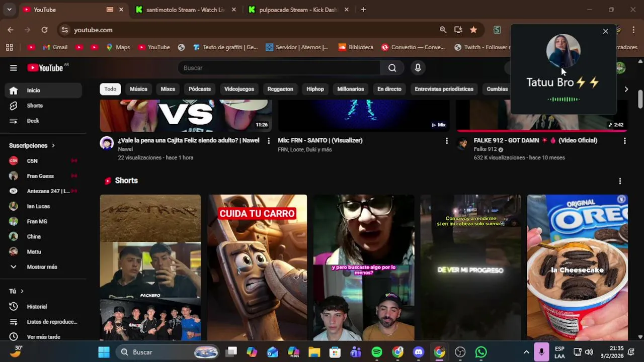Open site information icon in address bar
Image resolution: width=644 pixels, height=362 pixels.
pos(64,30)
